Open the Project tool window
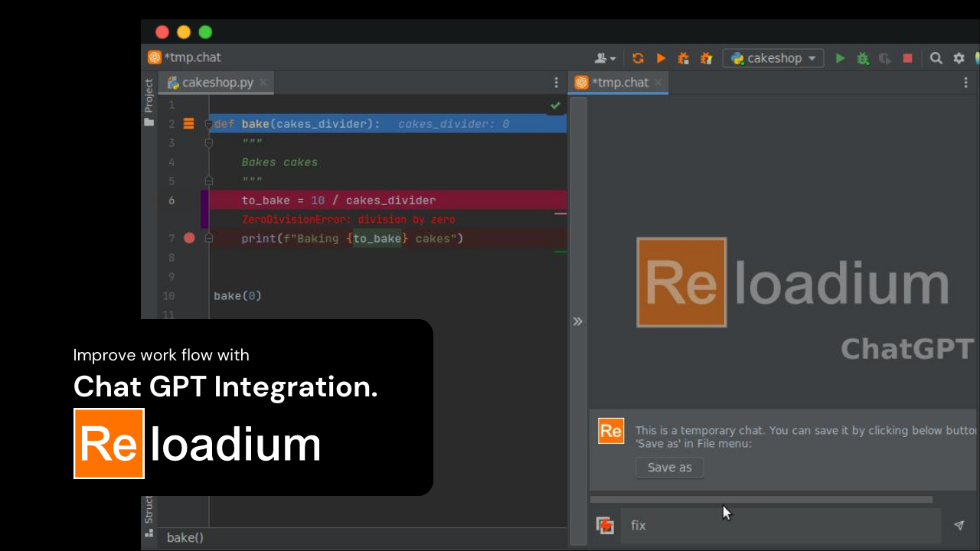 point(149,103)
